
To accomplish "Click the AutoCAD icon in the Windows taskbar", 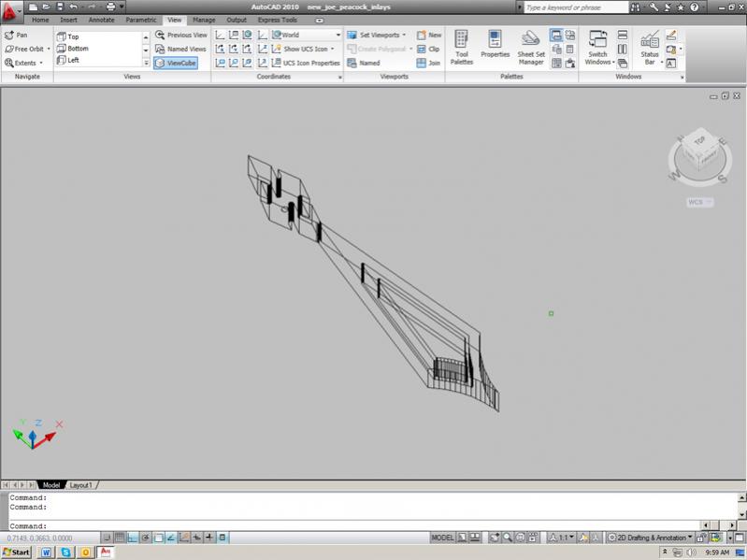I will click(x=106, y=553).
